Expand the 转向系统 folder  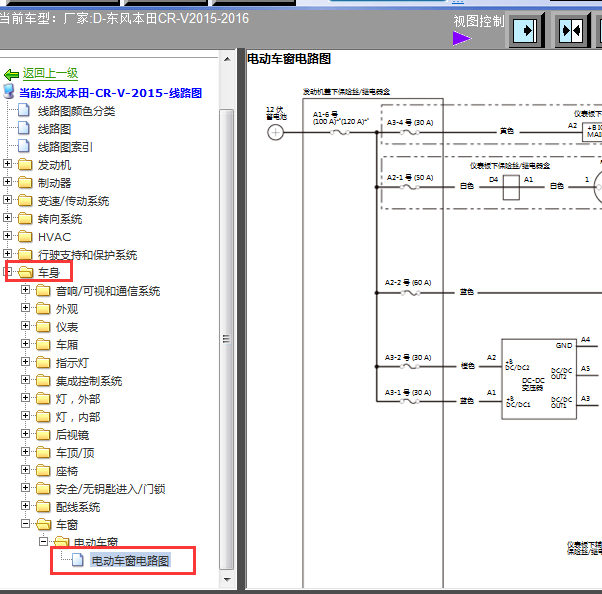click(x=7, y=218)
